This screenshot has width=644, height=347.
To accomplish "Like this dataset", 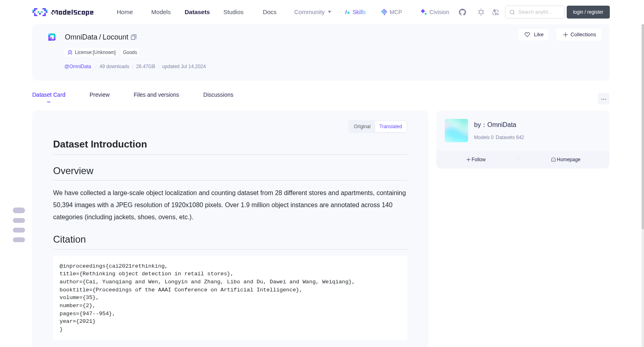I will click(533, 35).
